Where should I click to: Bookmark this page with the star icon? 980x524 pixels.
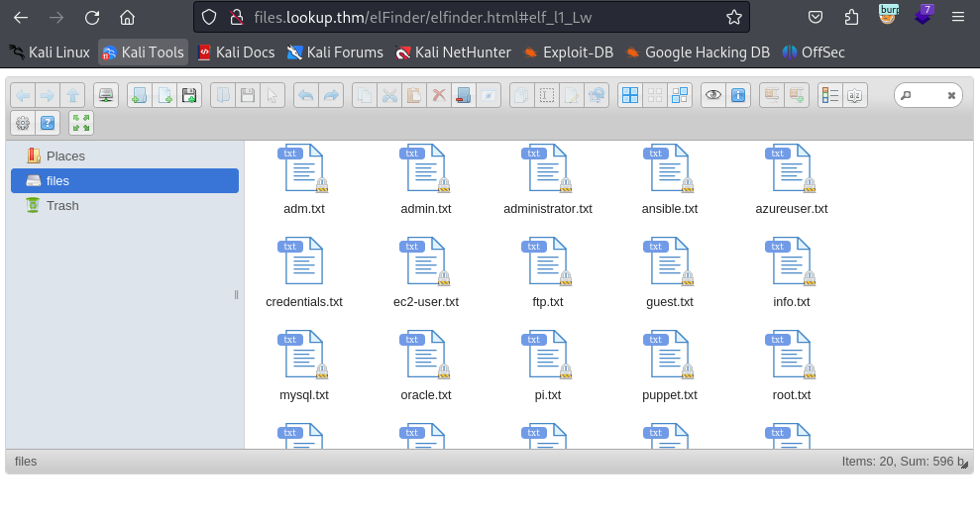(x=733, y=18)
